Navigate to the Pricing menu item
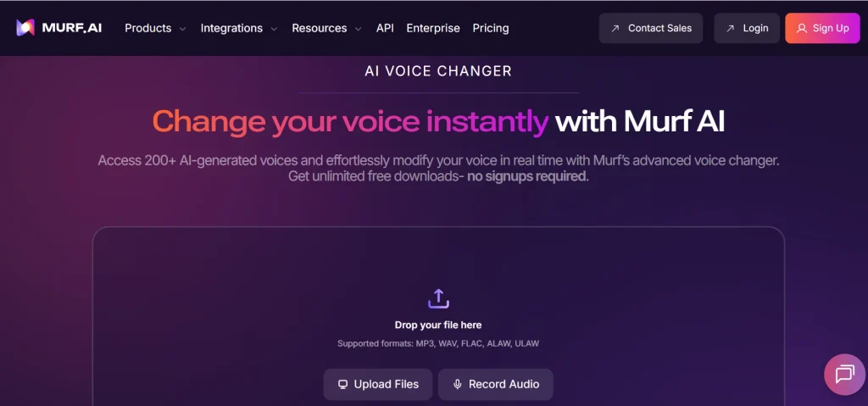 point(491,28)
